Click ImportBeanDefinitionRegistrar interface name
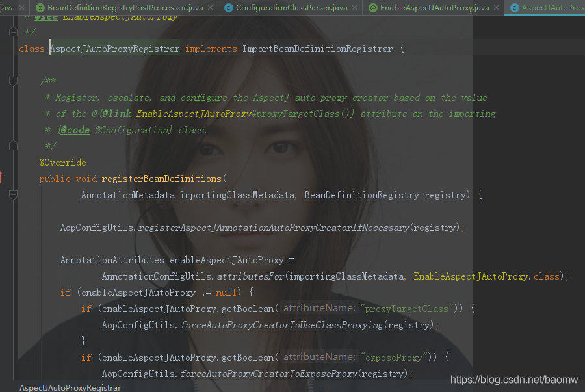Viewport: 585px width, 392px height. pyautogui.click(x=317, y=49)
